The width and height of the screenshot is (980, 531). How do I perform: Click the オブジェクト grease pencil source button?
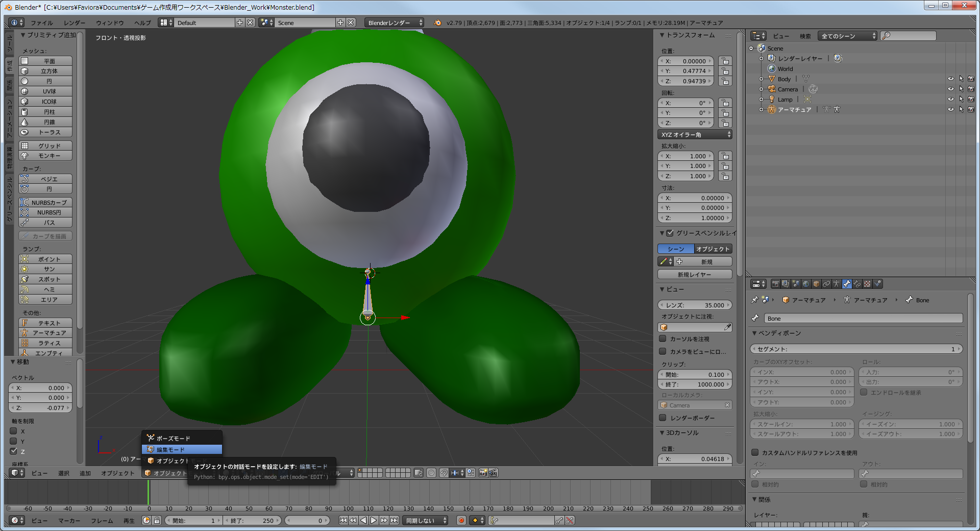coord(713,249)
